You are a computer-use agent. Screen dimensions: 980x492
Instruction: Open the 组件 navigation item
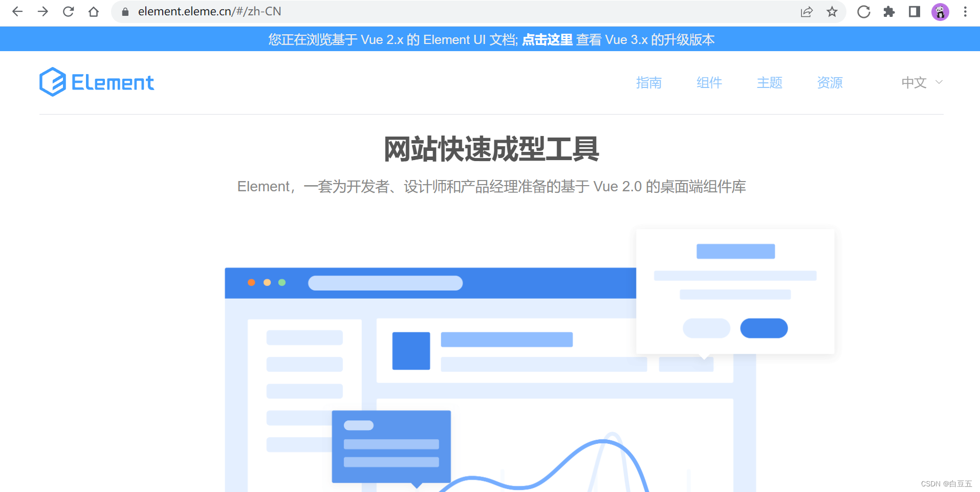[709, 82]
